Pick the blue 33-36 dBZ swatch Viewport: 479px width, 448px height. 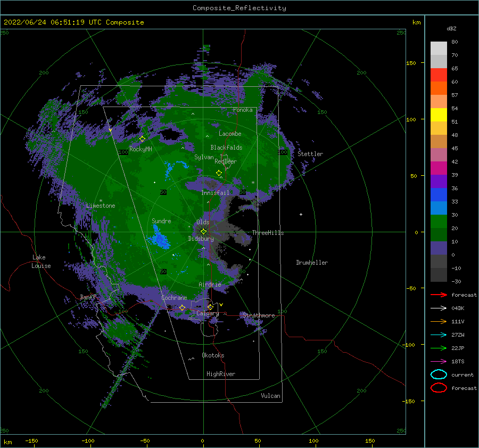(439, 195)
